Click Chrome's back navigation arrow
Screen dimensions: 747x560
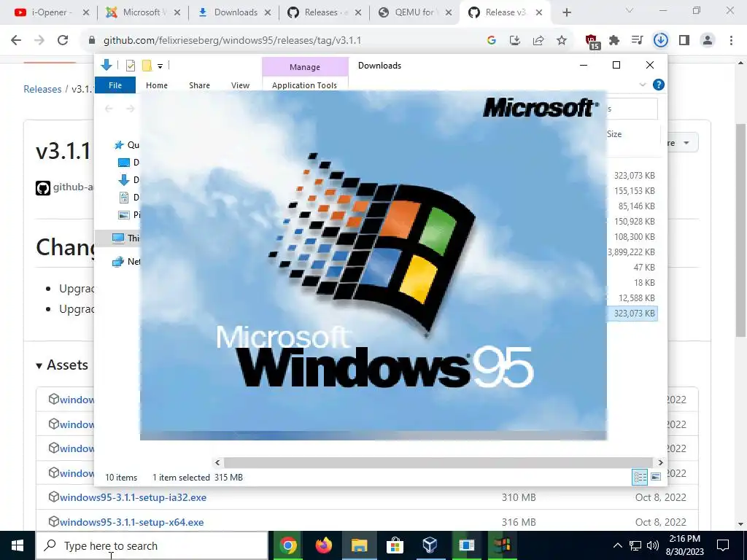16,41
